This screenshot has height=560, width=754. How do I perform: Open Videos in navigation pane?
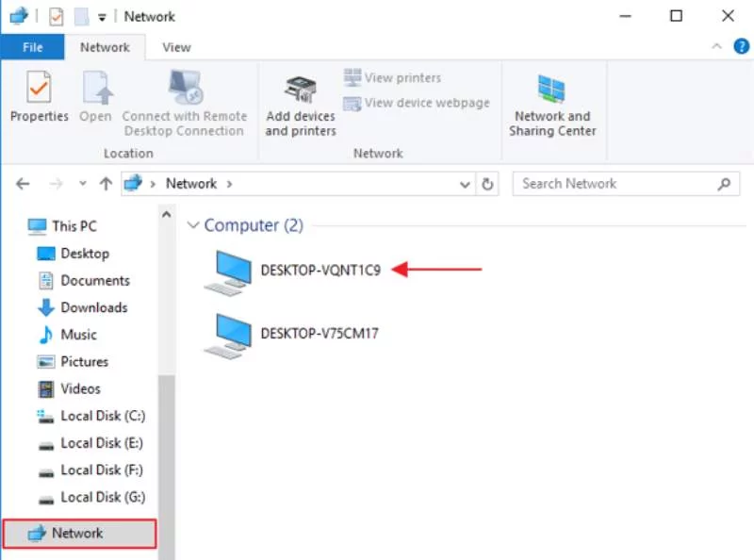point(69,388)
